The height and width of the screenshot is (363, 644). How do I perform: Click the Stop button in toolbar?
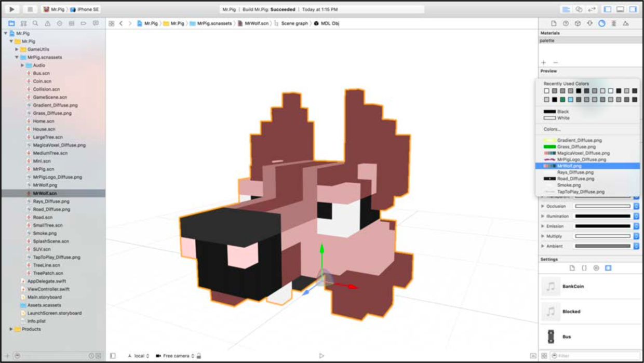pos(30,9)
